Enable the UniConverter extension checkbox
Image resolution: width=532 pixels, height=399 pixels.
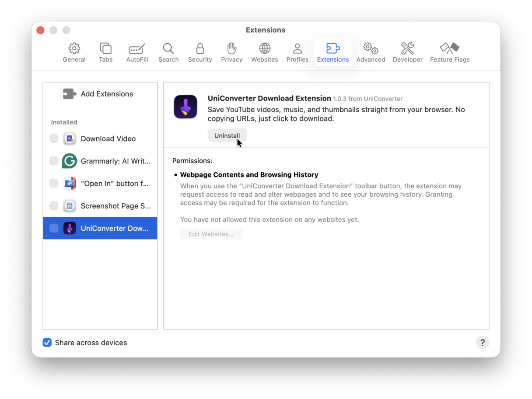54,228
